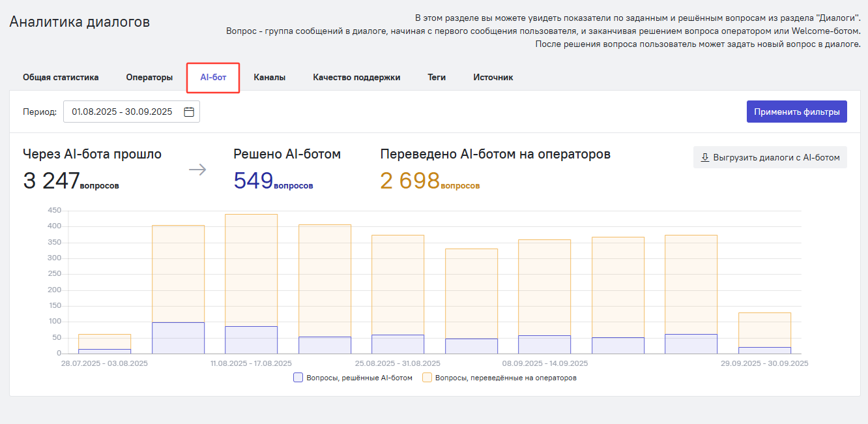Switch to the "Теги" tab
868x424 pixels.
point(437,77)
